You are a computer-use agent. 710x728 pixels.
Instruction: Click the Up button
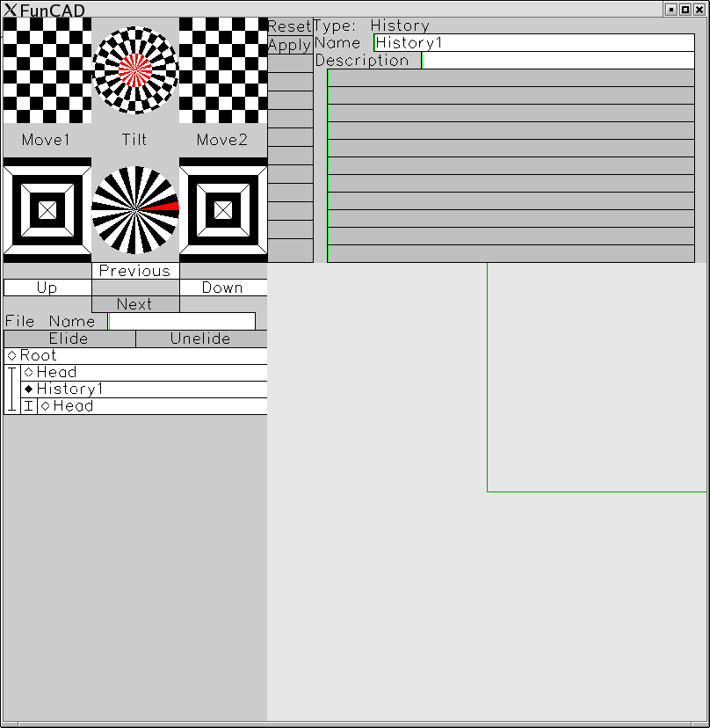tap(47, 288)
